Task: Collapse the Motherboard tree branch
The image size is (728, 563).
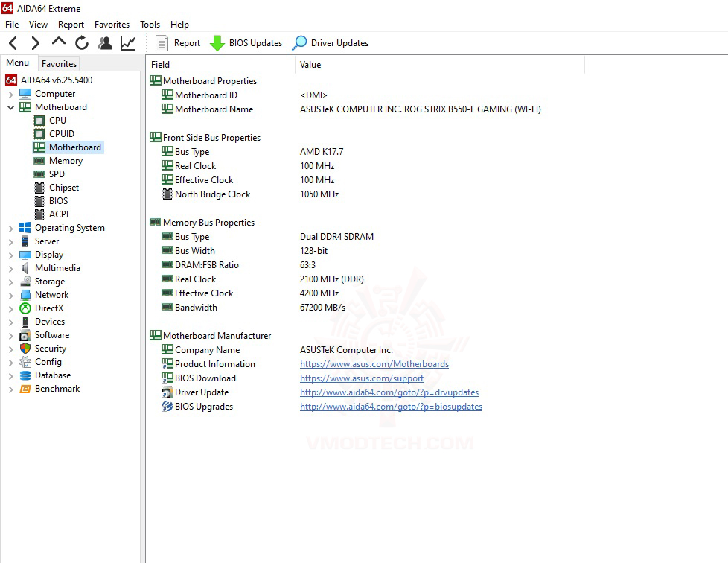Action: (x=10, y=106)
